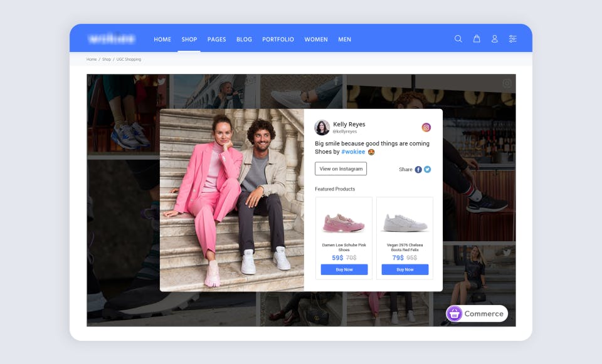Image resolution: width=602 pixels, height=364 pixels.
Task: Click the Instagram badge beside Kelly Reyes
Action: click(x=426, y=127)
